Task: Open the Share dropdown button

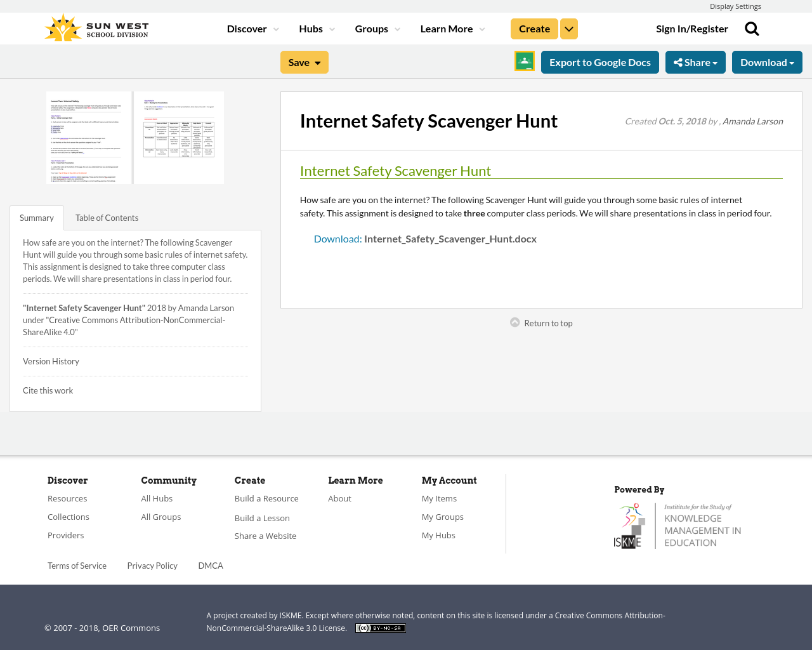Action: 695,62
